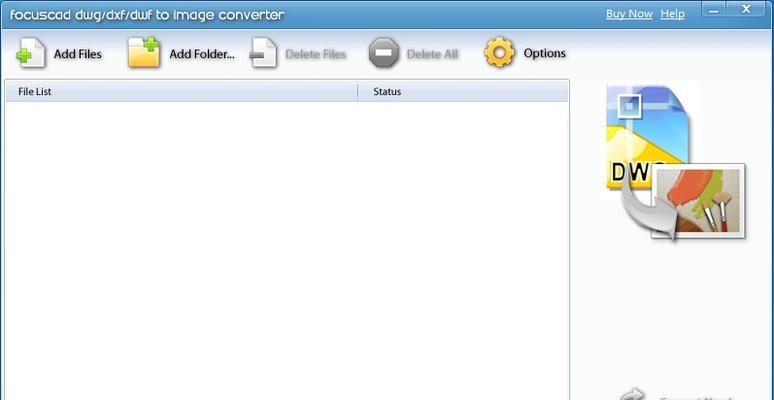Minimize the converter window
Screen dimensions: 774x400
[x=716, y=9]
